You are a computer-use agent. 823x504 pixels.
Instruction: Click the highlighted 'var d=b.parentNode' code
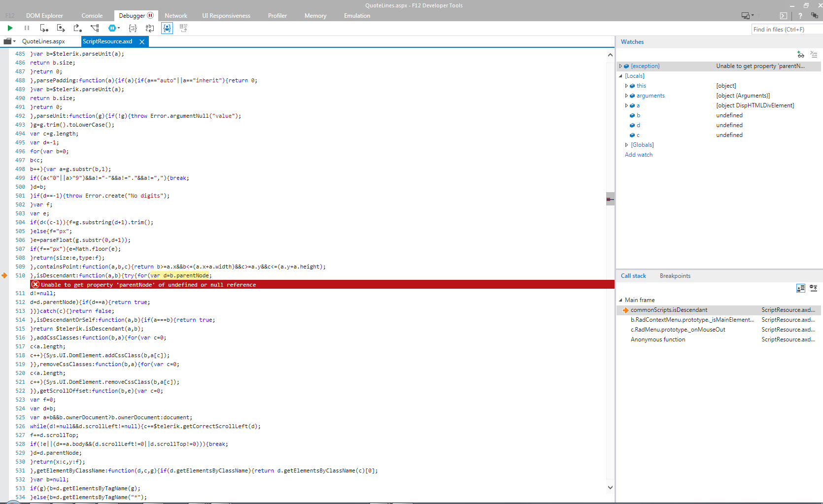coord(180,275)
